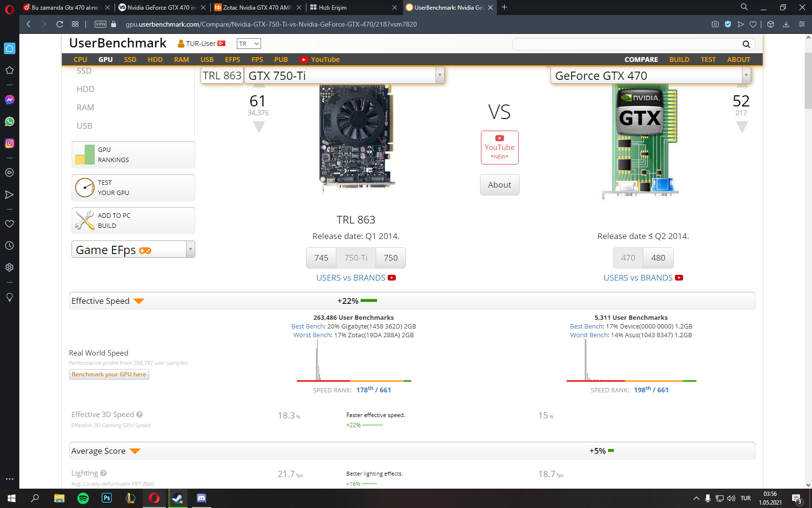The image size is (812, 508).
Task: Click the down arrow under score 61
Action: click(x=259, y=127)
